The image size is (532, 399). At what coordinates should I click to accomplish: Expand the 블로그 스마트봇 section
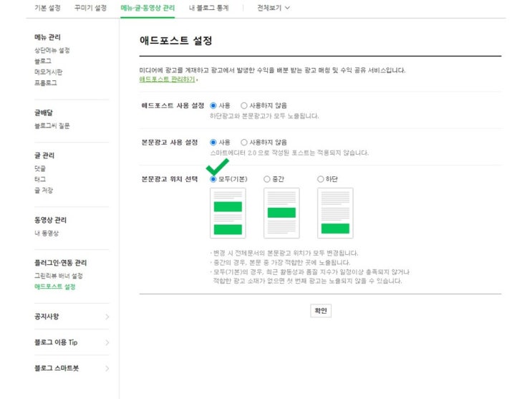pos(72,368)
